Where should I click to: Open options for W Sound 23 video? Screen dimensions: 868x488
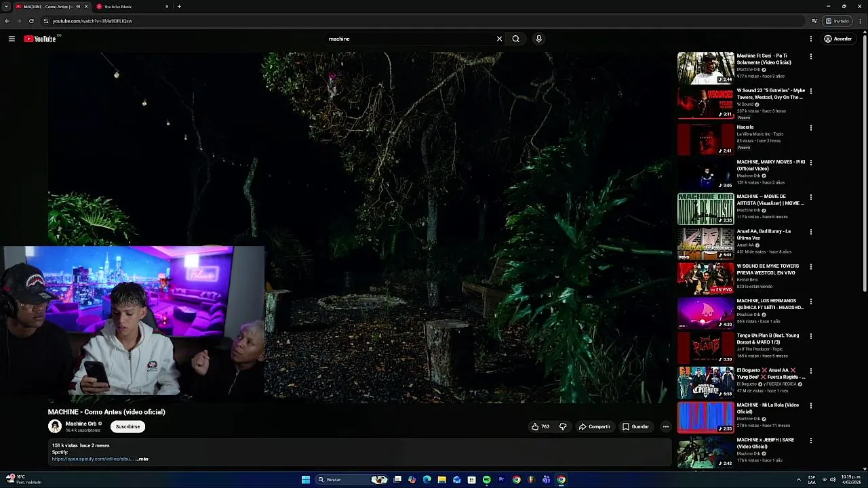810,91
